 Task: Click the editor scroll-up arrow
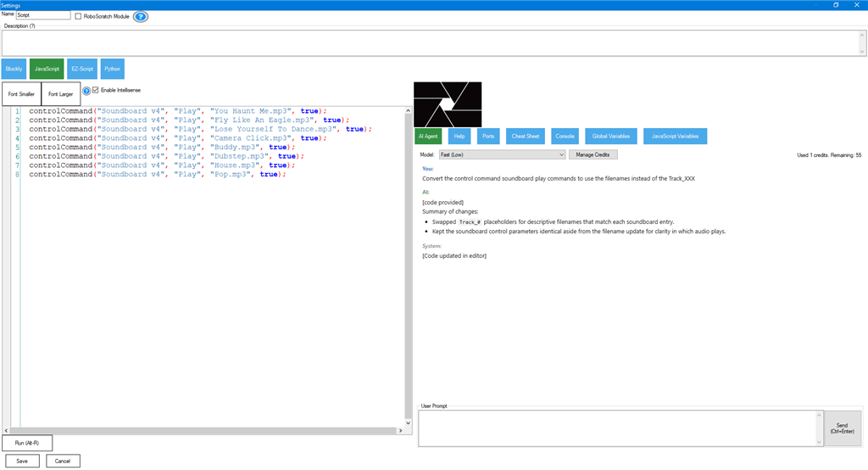(x=408, y=110)
